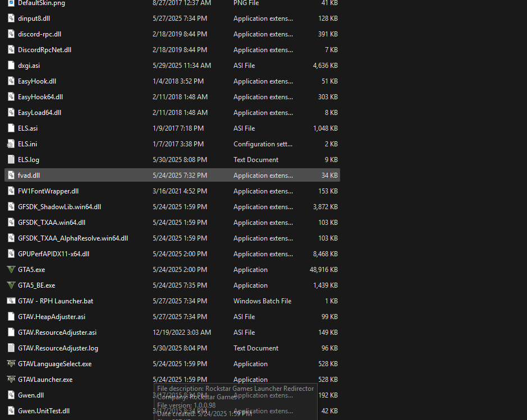Select the file name GFSDK_TXAA.win64.dll
The image size is (527, 420).
(52, 223)
